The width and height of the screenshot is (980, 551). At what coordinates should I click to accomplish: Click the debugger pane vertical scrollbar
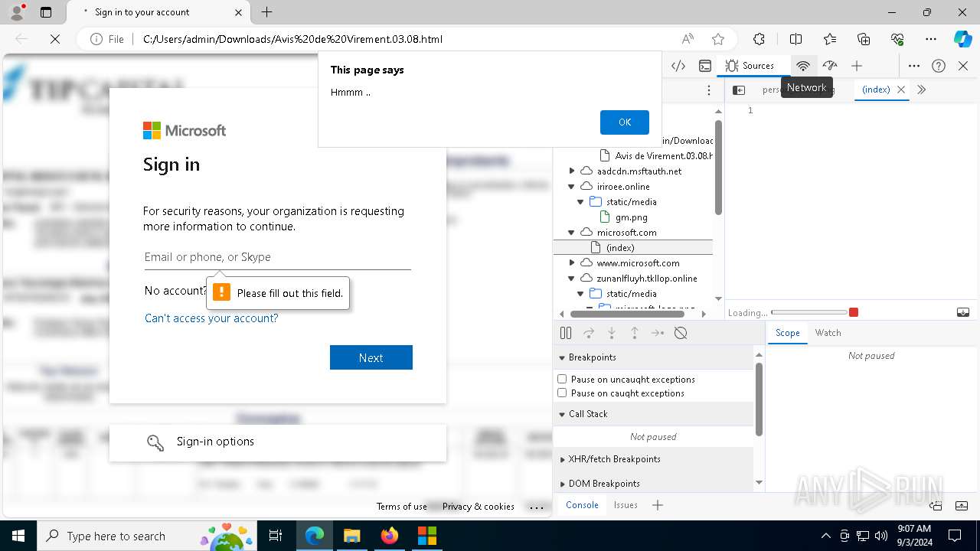pyautogui.click(x=759, y=399)
